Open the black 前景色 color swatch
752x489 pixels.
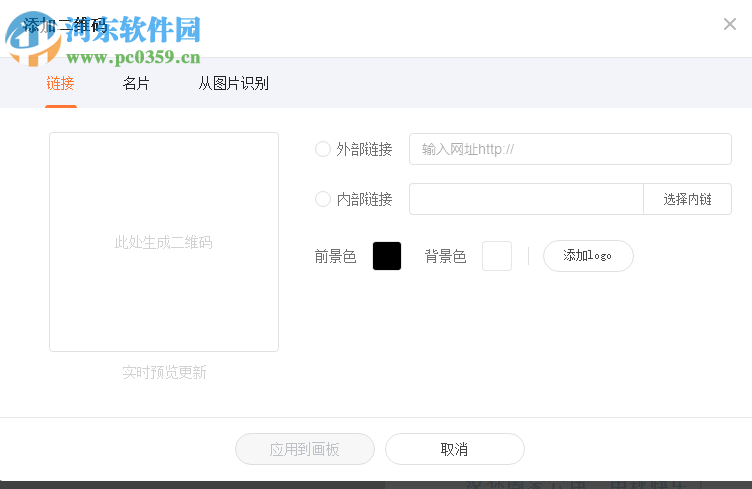pyautogui.click(x=387, y=256)
